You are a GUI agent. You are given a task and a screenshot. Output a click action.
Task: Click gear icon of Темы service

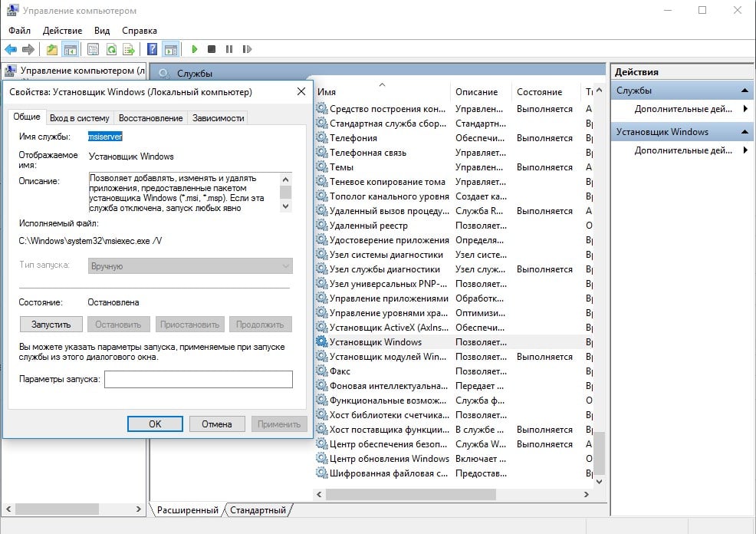pos(321,167)
